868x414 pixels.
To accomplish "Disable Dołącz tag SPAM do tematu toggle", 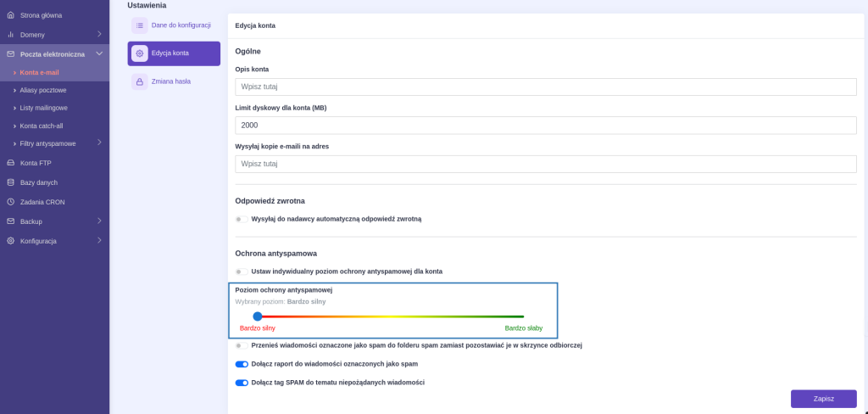I will 242,383.
